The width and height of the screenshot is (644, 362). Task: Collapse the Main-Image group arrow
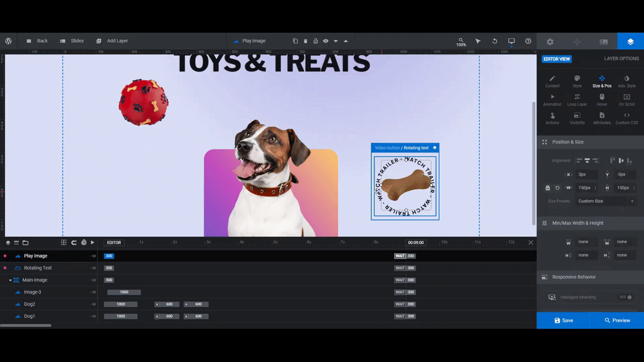tap(10, 280)
